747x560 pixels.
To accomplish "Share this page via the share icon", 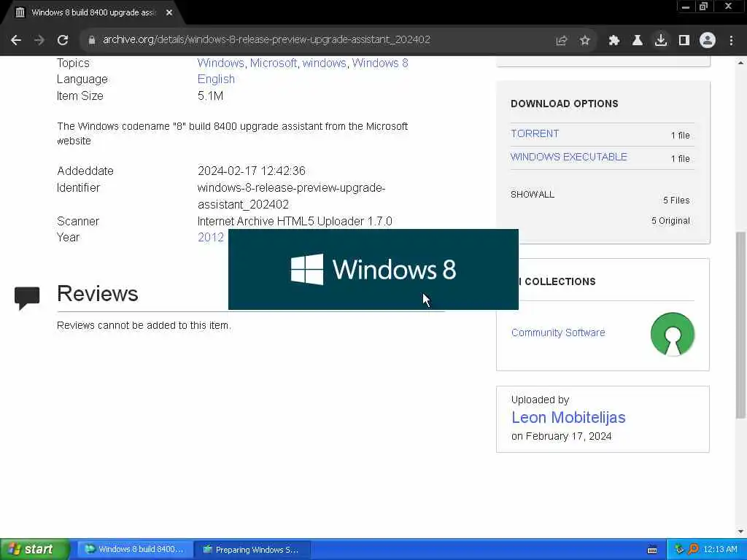I will 562,41.
